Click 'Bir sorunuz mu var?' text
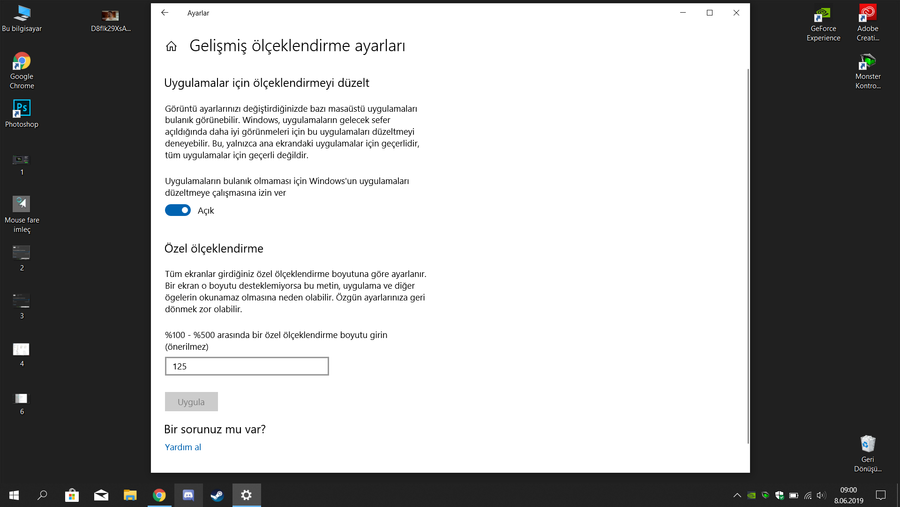The image size is (900, 507). click(x=215, y=429)
